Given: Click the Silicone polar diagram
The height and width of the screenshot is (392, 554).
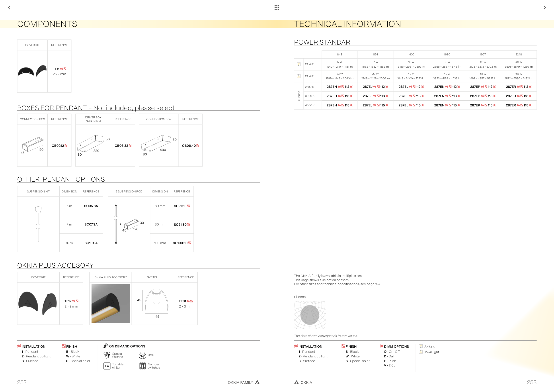Looking at the screenshot, I should point(310,315).
